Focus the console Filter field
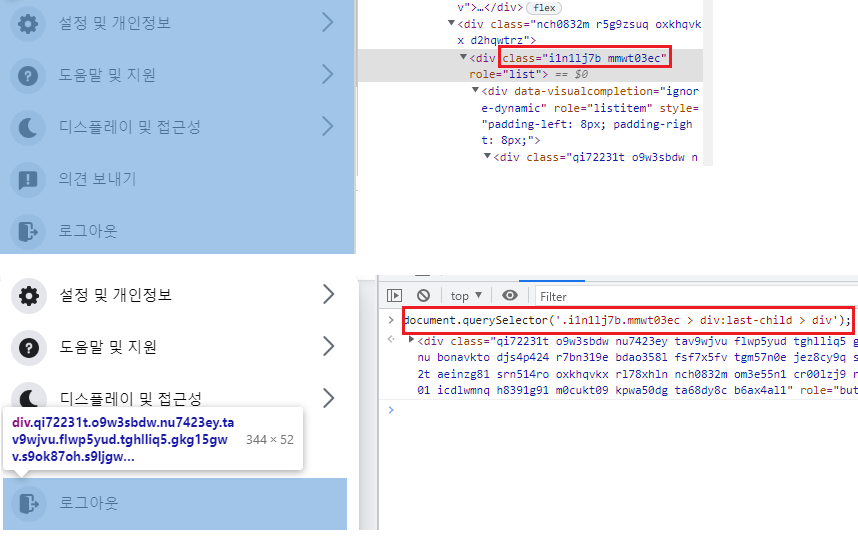 [696, 296]
